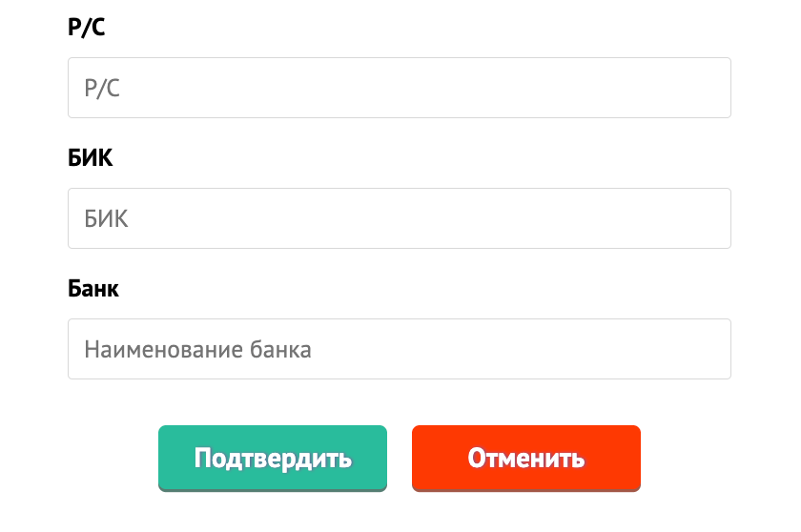Click the Р/С field label
This screenshot has width=801, height=532.
tap(87, 28)
